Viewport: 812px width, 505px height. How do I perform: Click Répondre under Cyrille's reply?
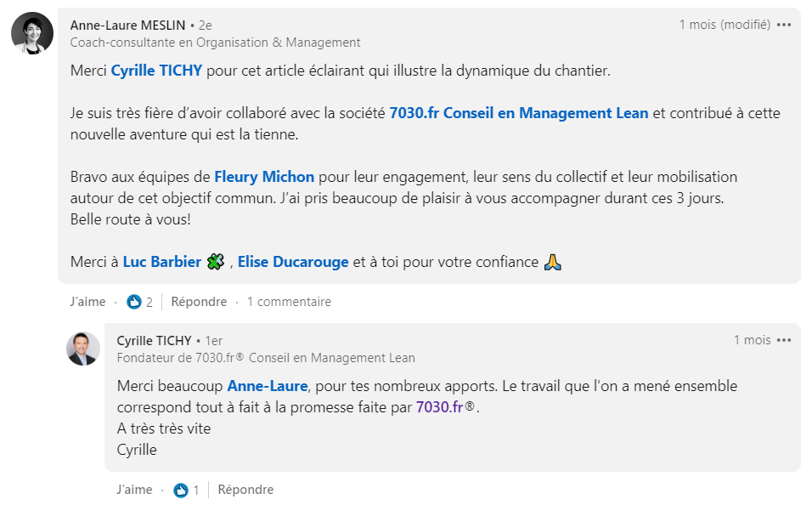[245, 490]
